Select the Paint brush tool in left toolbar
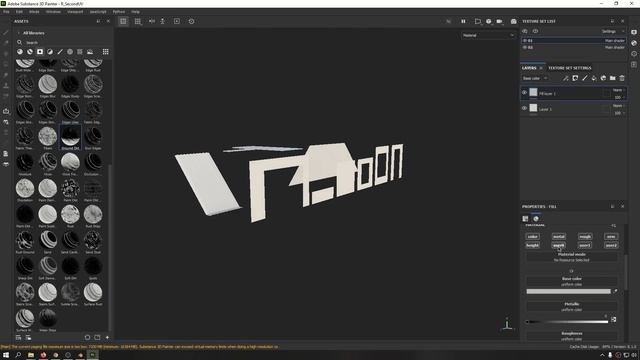Screen dimensions: 640x360 click(x=6, y=32)
